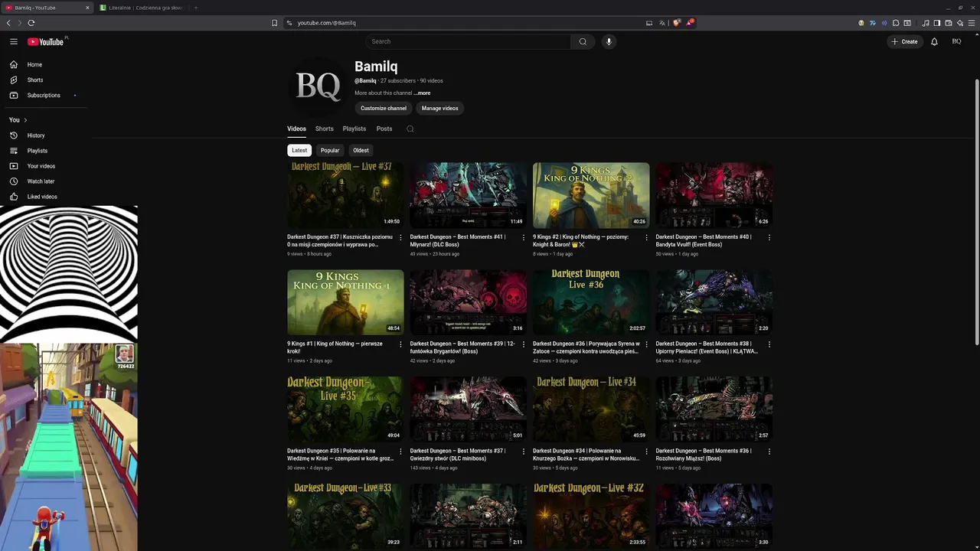
Task: Start voice search with the microphone icon
Action: 609,41
